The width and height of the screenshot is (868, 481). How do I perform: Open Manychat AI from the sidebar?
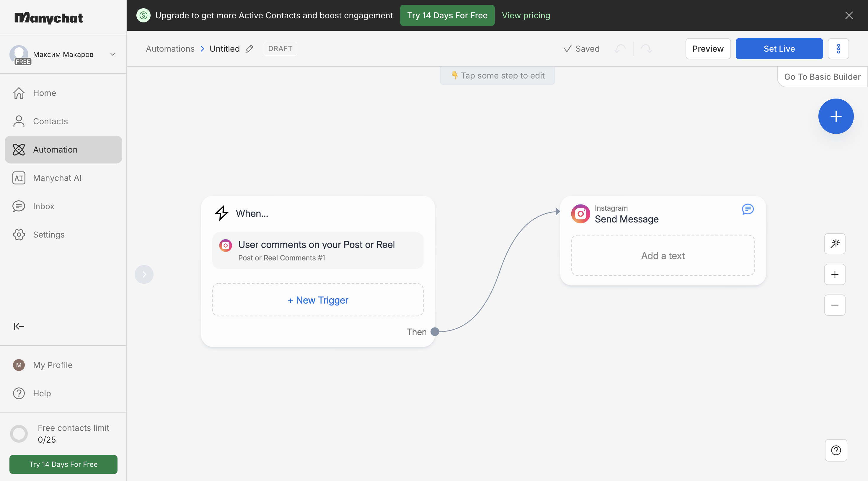[x=63, y=178]
